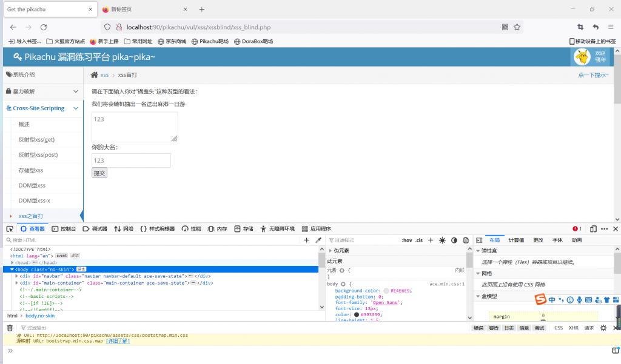The image size is (621, 364).
Task: Expand the 暴力破解 sidebar menu
Action: click(41, 91)
